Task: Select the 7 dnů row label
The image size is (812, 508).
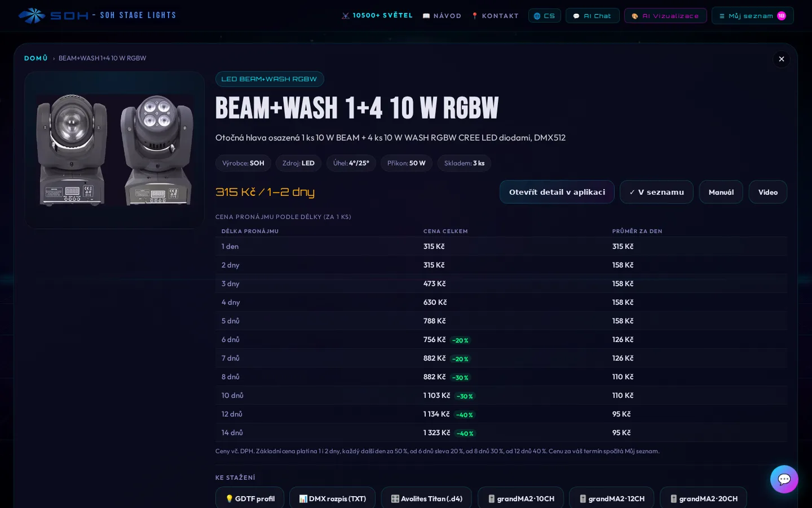Action: [231, 358]
